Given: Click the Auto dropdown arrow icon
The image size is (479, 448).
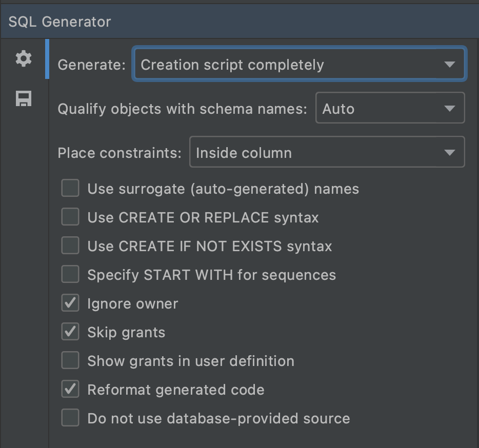Looking at the screenshot, I should tap(450, 109).
